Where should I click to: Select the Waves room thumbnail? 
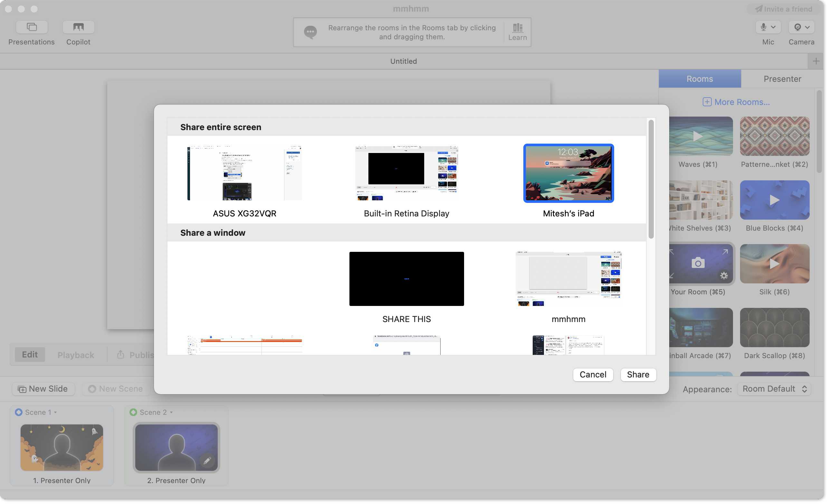pyautogui.click(x=701, y=136)
